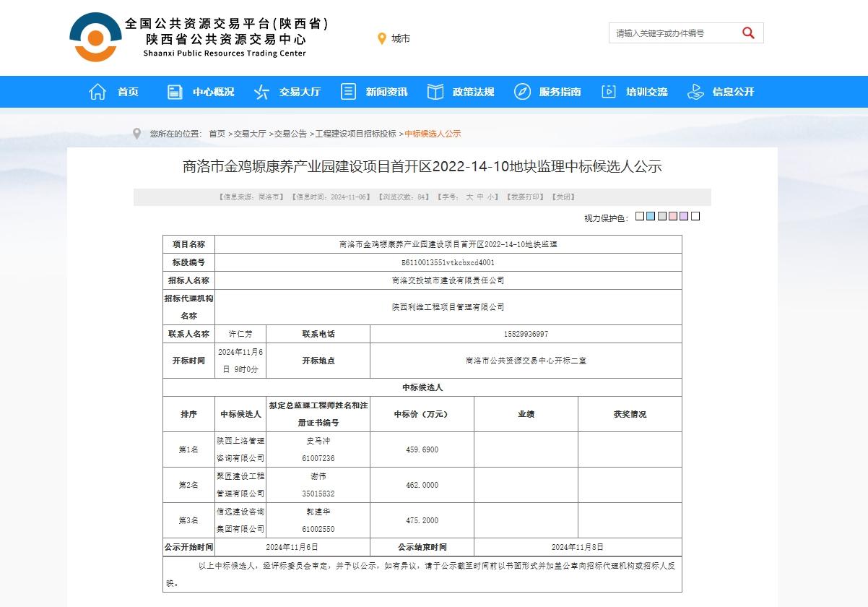This screenshot has width=868, height=607.
Task: Click the orange location pin beside 城市
Action: point(382,38)
